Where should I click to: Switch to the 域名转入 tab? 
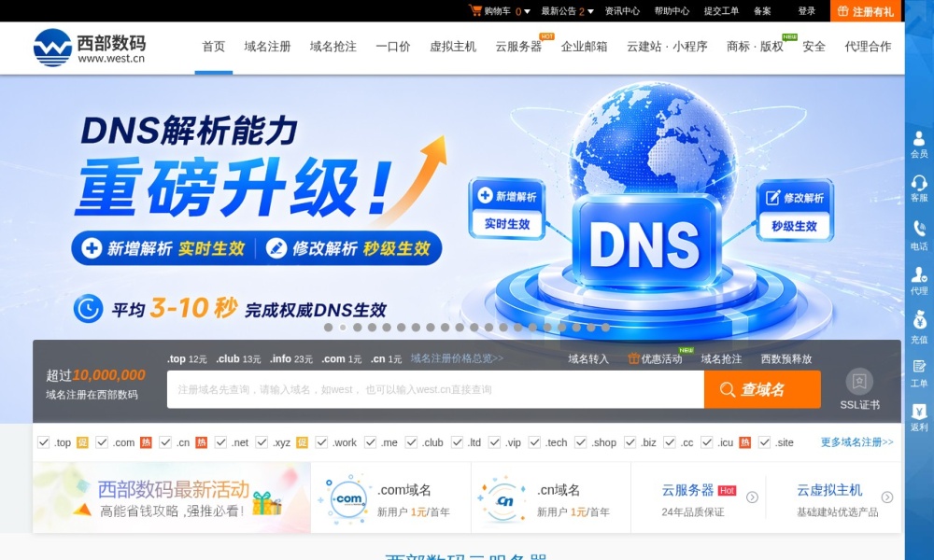[581, 358]
